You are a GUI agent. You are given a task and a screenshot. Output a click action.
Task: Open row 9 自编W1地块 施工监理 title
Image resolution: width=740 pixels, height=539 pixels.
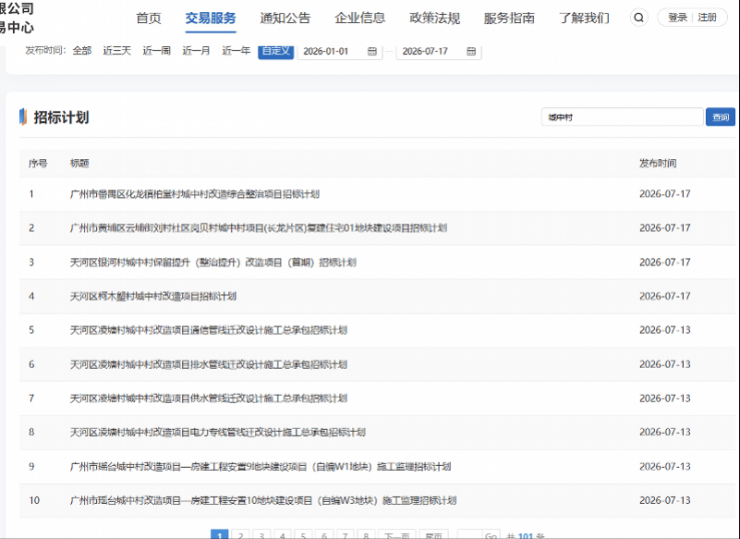(x=260, y=466)
